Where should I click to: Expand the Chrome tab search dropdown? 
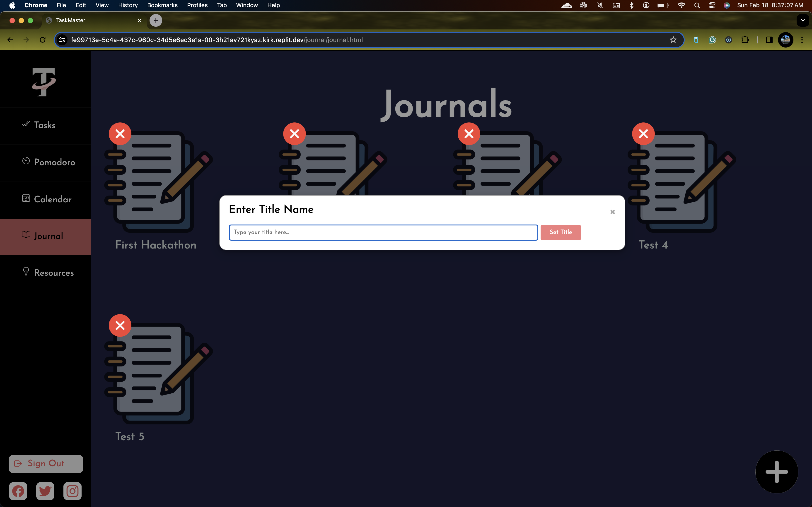[x=803, y=20]
